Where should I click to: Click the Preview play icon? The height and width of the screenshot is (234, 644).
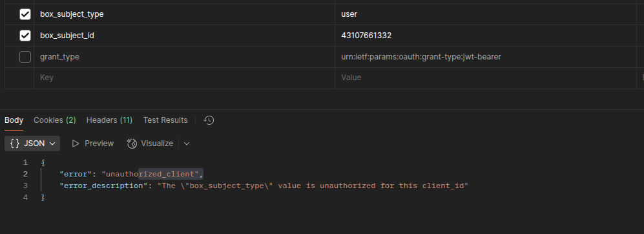click(75, 144)
